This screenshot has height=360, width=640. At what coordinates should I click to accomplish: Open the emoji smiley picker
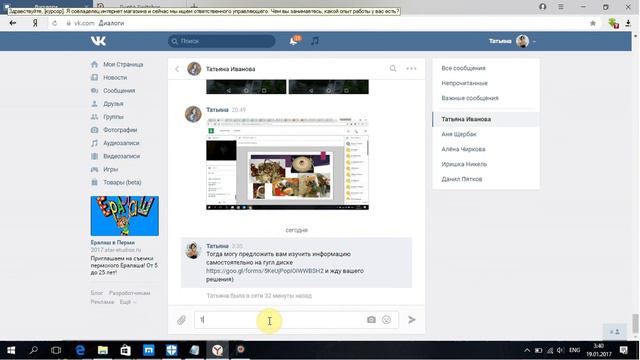click(387, 320)
